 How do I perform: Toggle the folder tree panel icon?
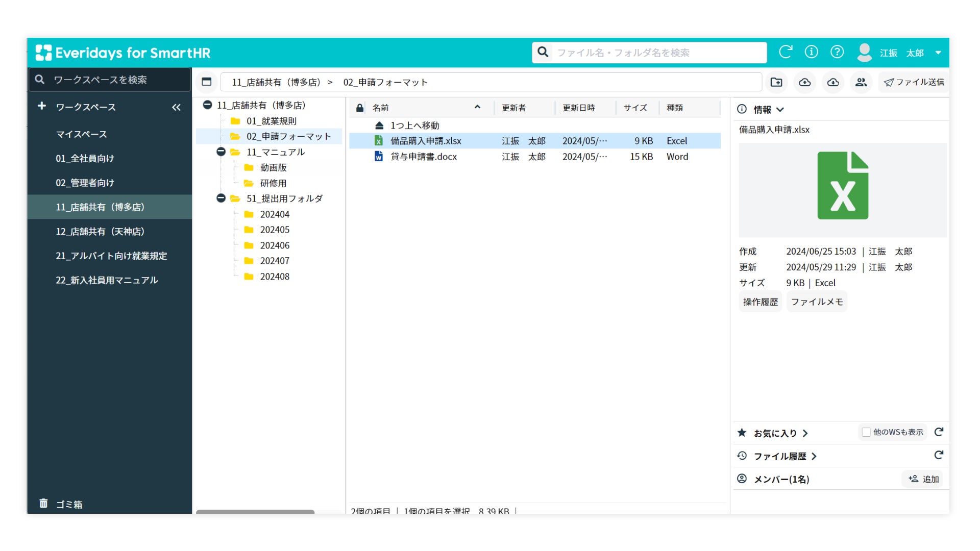[207, 82]
